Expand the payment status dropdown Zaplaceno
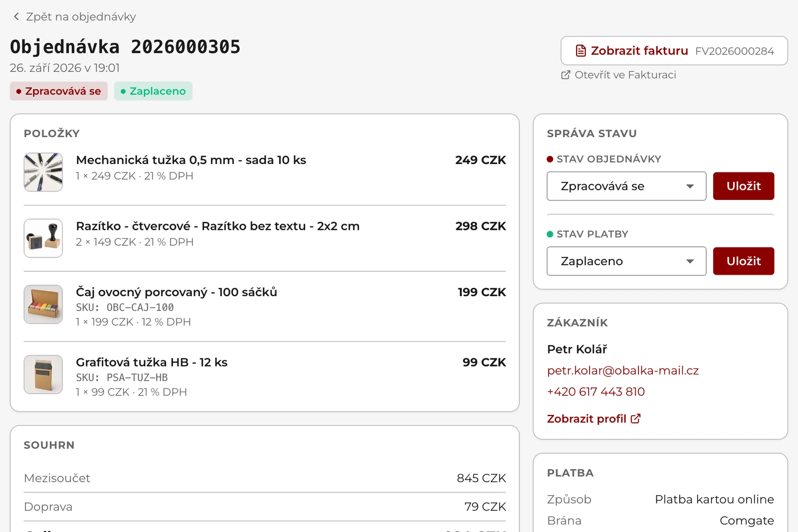Viewport: 798px width, 532px height. point(626,261)
